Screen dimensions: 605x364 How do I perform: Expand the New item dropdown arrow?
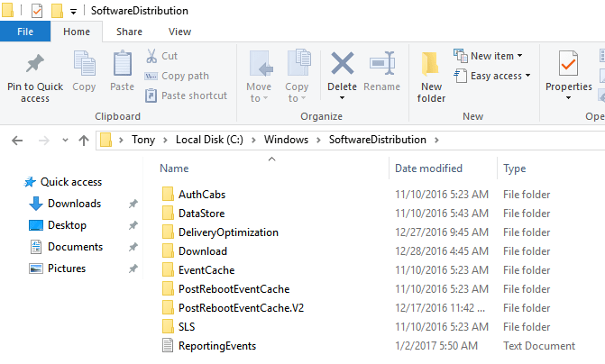(519, 56)
